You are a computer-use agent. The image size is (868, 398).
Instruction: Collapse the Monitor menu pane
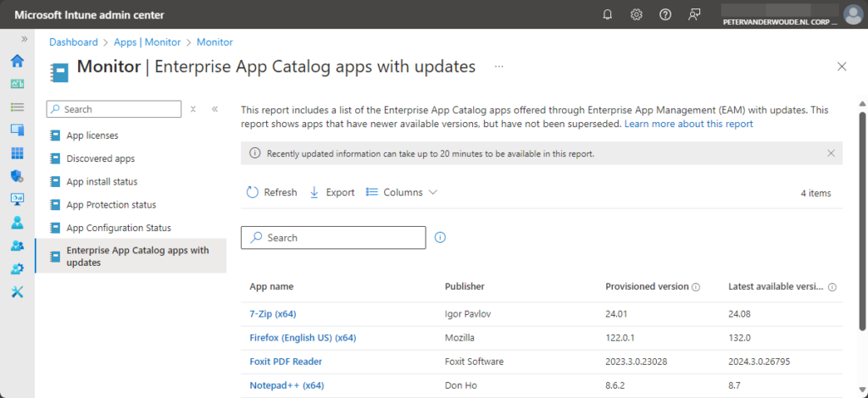point(214,109)
